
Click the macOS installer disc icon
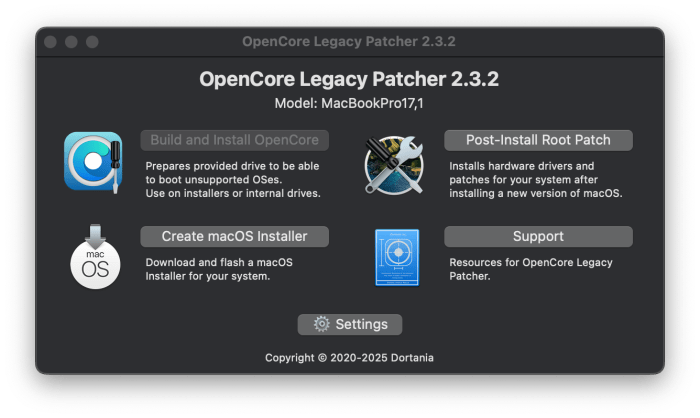[93, 257]
